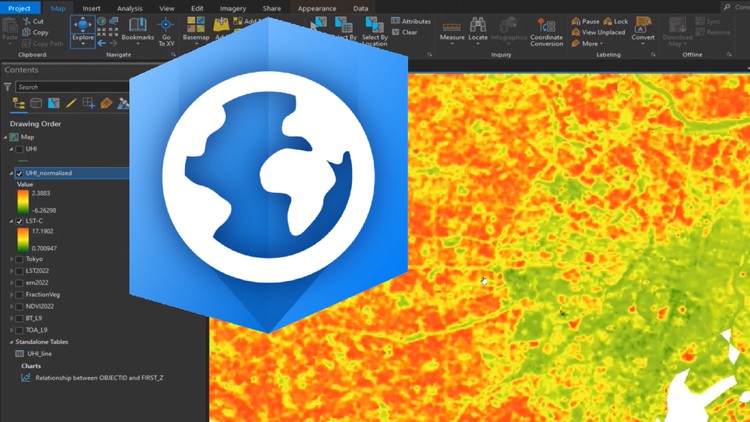Turn on the Tokyo layer checkbox
The width and height of the screenshot is (750, 422).
(19, 259)
